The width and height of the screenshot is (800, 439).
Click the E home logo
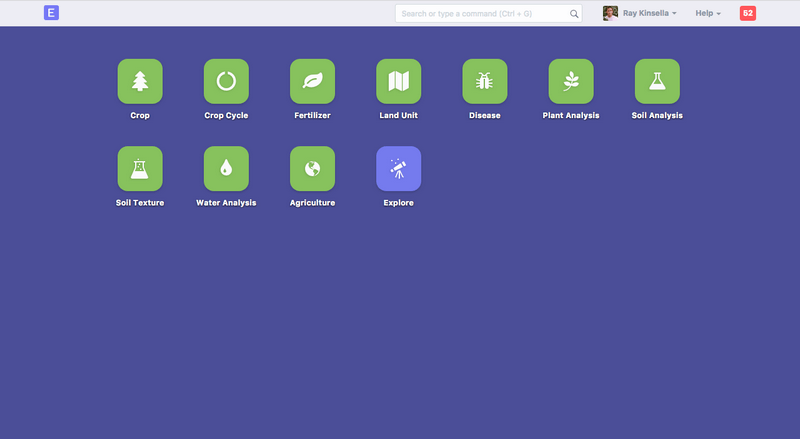click(52, 13)
